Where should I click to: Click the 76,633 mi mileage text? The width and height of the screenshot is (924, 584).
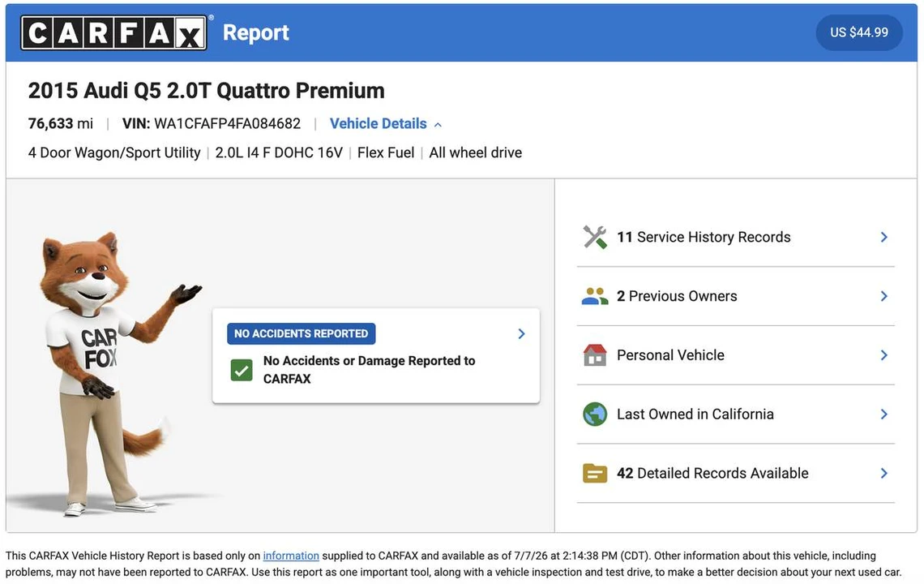click(x=61, y=123)
